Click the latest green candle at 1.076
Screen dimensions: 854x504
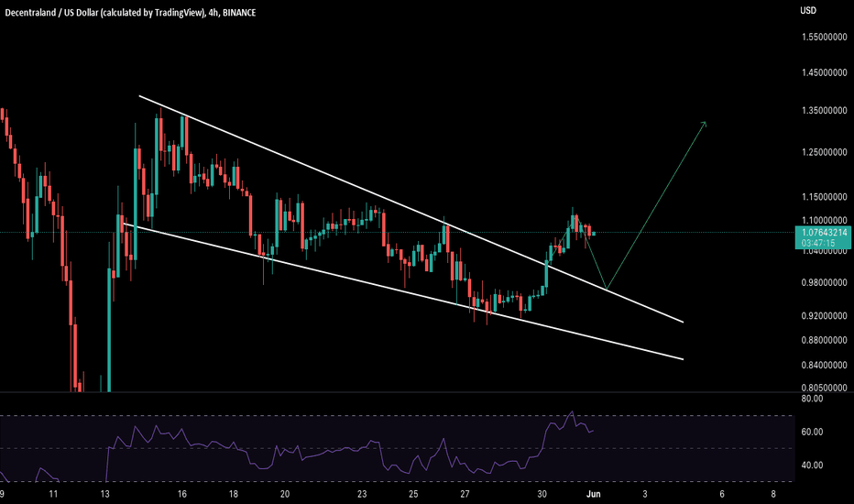click(x=593, y=234)
